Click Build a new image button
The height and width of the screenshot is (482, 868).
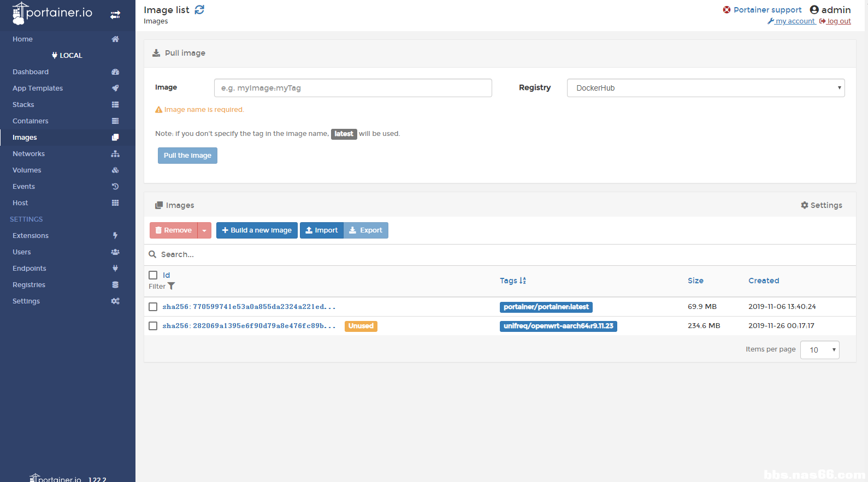(257, 230)
